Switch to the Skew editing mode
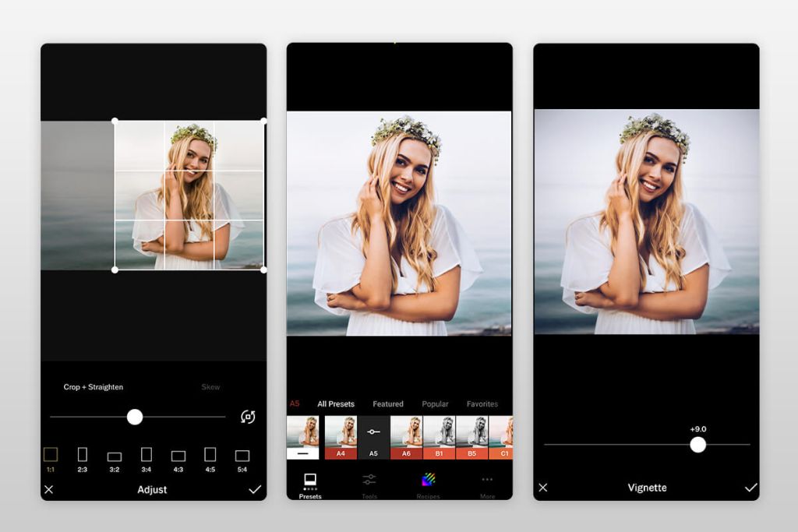 tap(210, 387)
